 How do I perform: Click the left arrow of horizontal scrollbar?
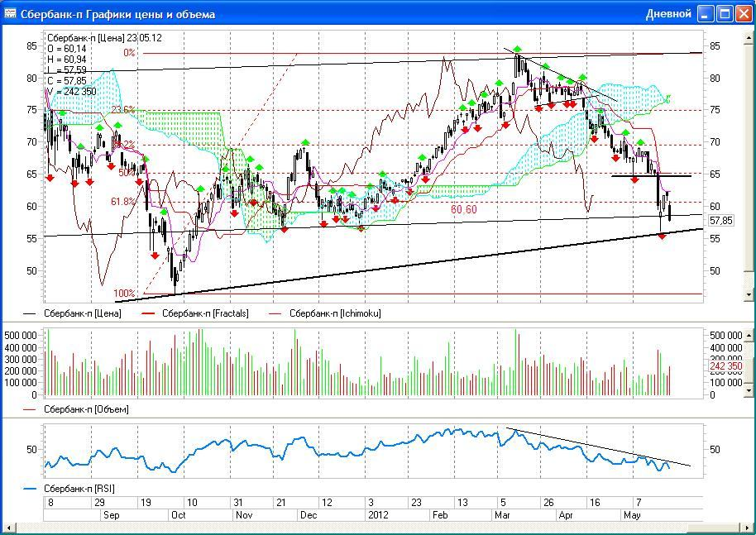[x=7, y=528]
